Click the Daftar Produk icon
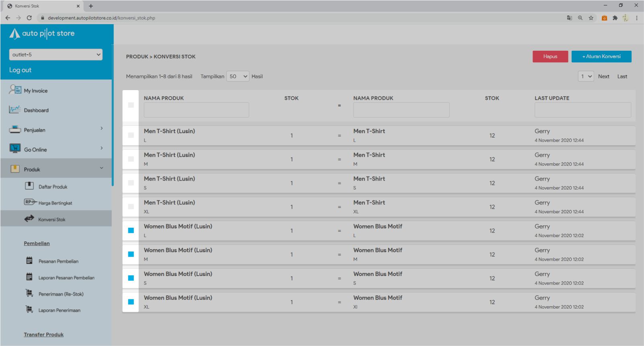The height and width of the screenshot is (346, 644). coord(29,186)
